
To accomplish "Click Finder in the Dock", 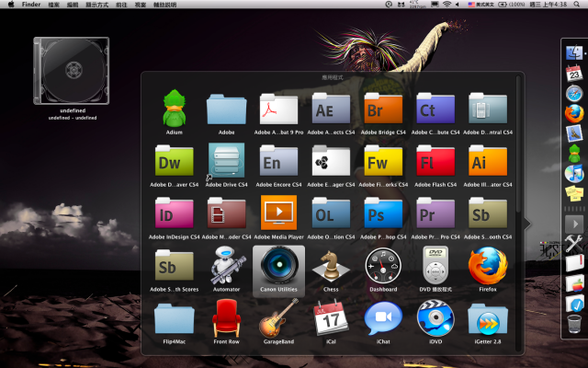I will (x=574, y=52).
